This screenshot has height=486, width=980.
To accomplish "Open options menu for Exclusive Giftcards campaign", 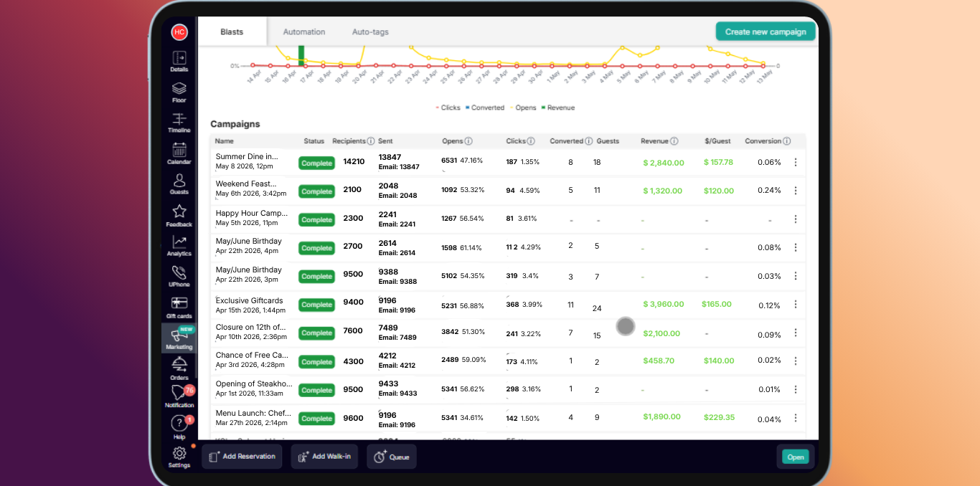I will pos(796,305).
